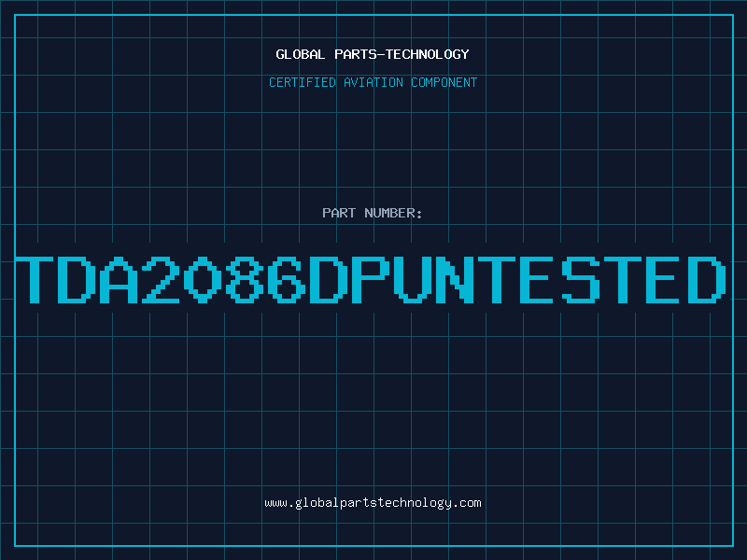Click the word PART in the label

[339, 213]
